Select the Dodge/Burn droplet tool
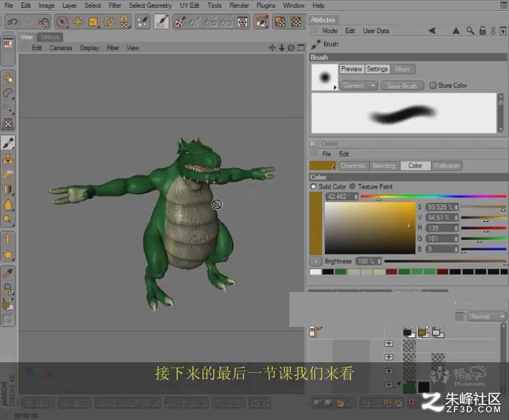The width and height of the screenshot is (509, 420). pos(8,205)
